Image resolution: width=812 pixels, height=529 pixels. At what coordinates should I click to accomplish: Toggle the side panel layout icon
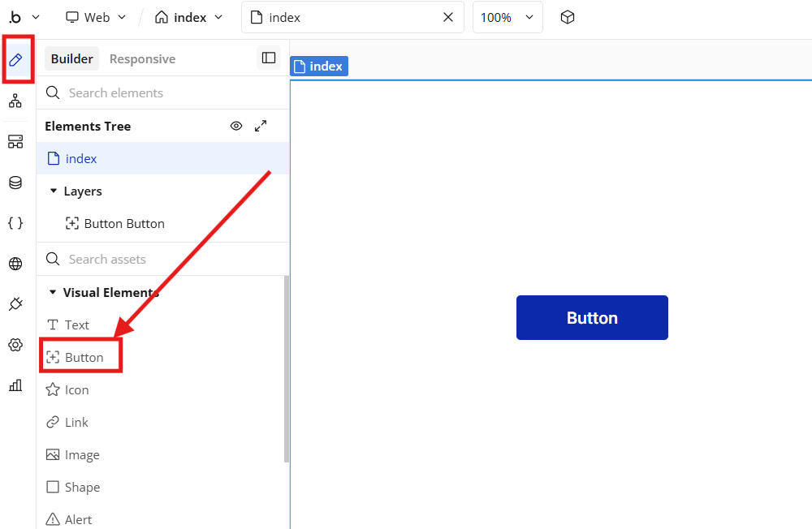pyautogui.click(x=269, y=58)
